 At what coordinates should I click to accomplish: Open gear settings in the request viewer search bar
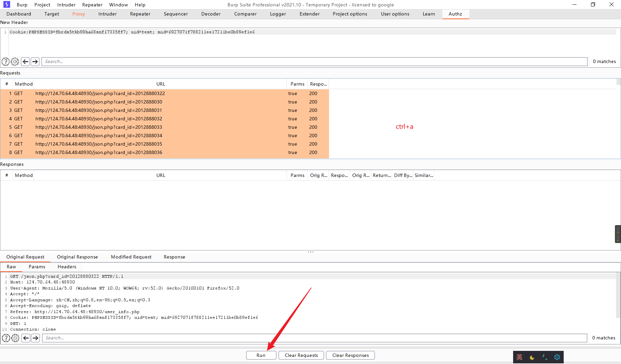(16, 338)
